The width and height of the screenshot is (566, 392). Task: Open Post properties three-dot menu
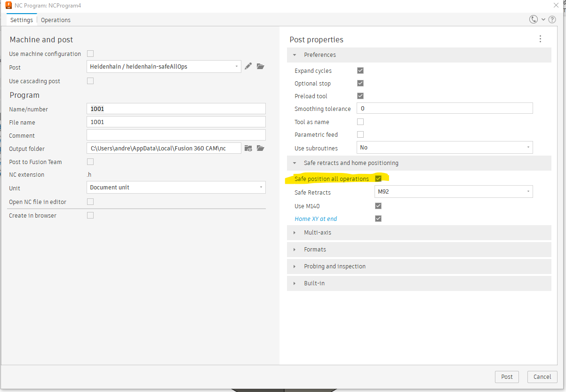[x=540, y=39]
